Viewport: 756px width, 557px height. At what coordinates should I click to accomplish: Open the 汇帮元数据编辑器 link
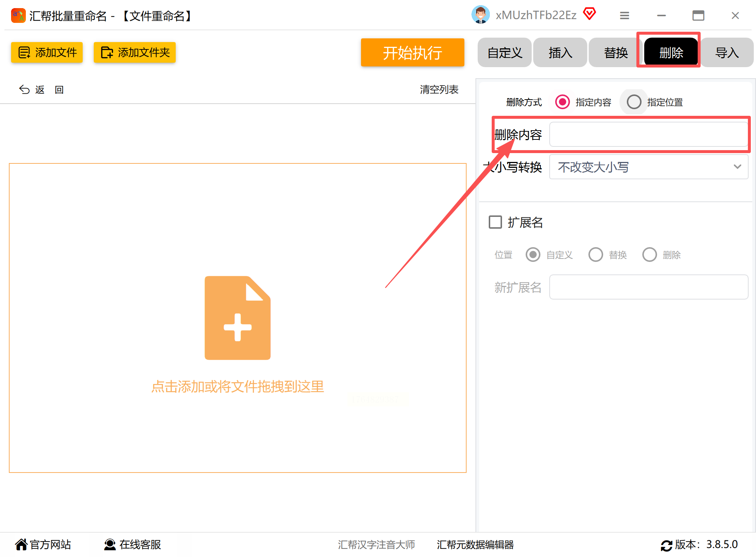475,545
